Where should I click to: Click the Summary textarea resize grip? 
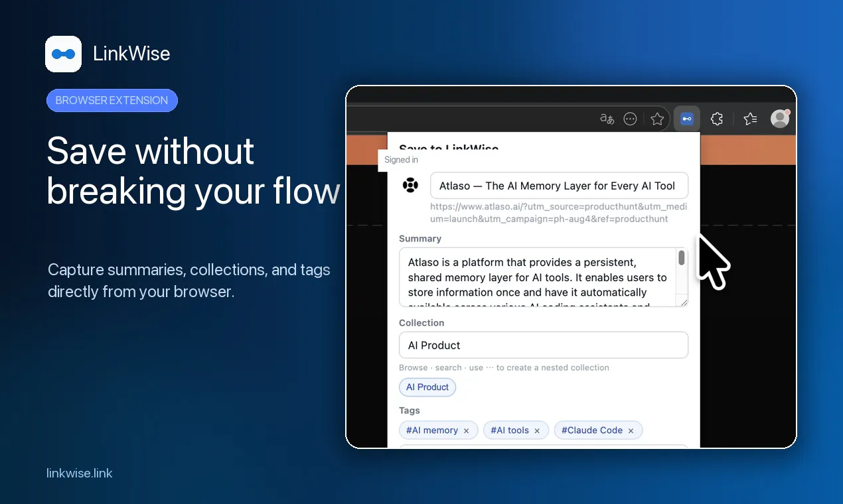683,302
